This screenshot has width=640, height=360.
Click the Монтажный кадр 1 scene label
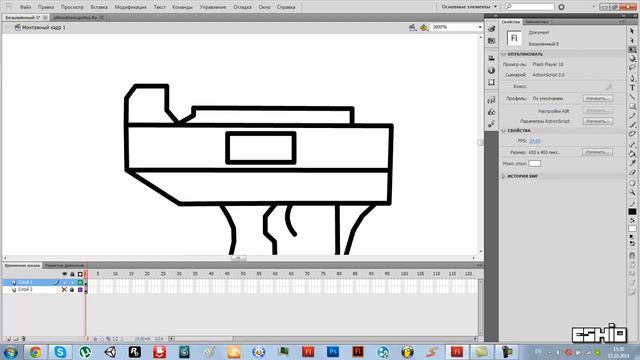[x=44, y=27]
